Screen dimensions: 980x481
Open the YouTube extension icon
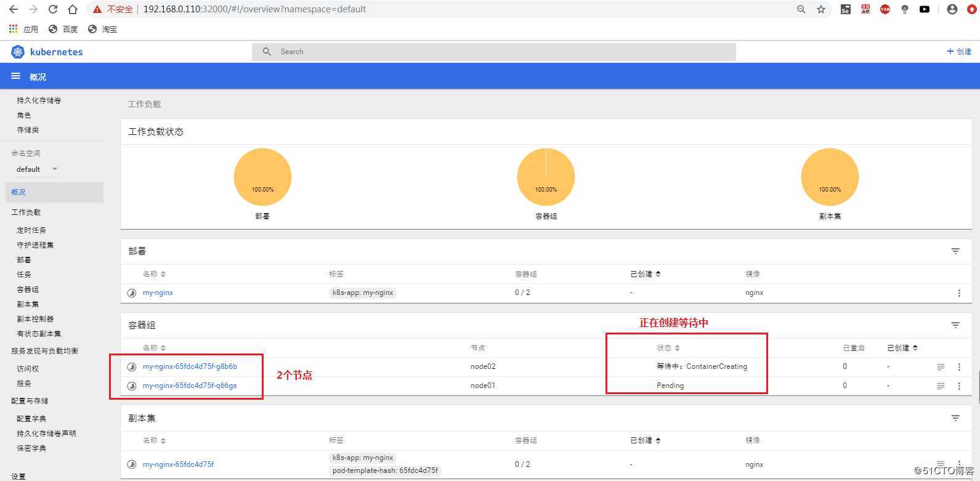925,9
